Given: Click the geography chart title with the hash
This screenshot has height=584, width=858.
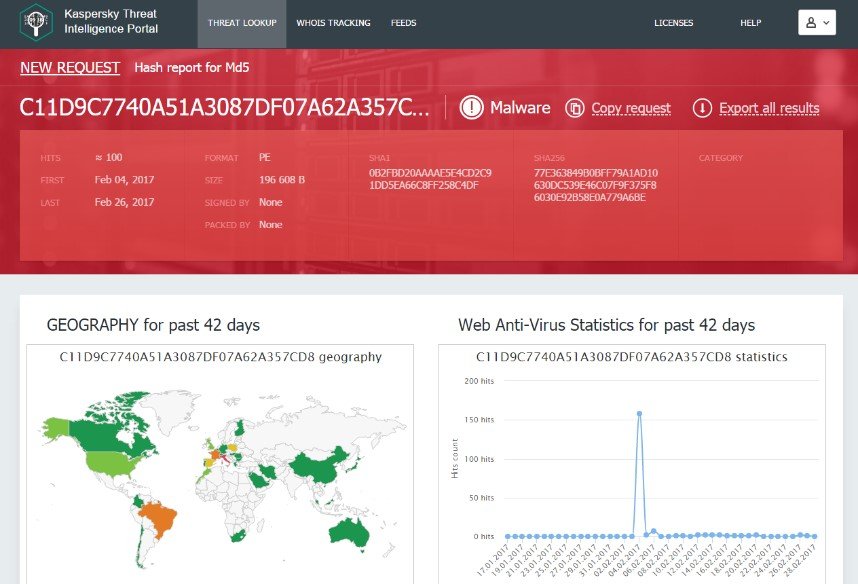Looking at the screenshot, I should click(221, 357).
